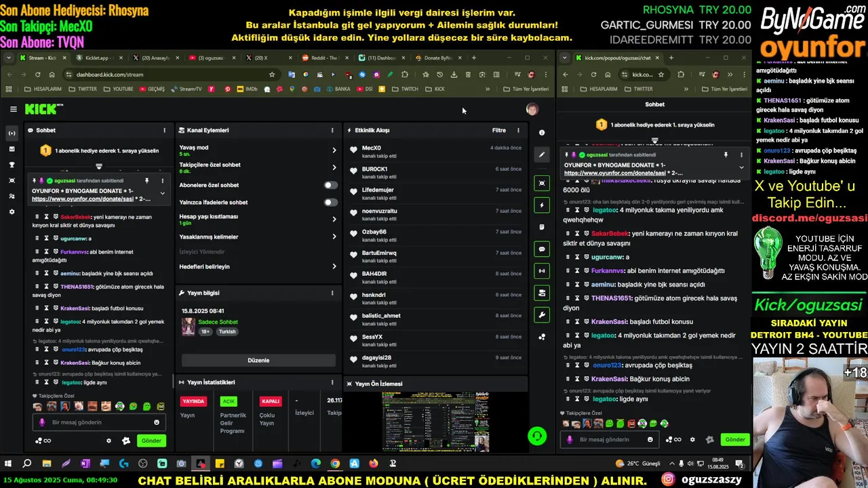Open the settings gear in dashboard left sidebar
868x488 pixels.
coord(12,212)
